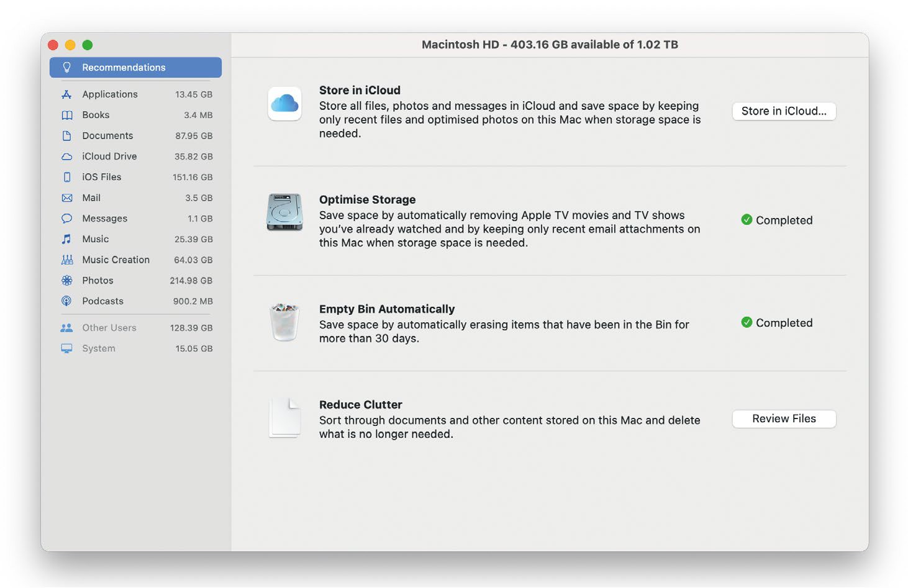Viewport: 908px width, 588px height.
Task: Click the Documents sidebar icon
Action: [x=67, y=135]
